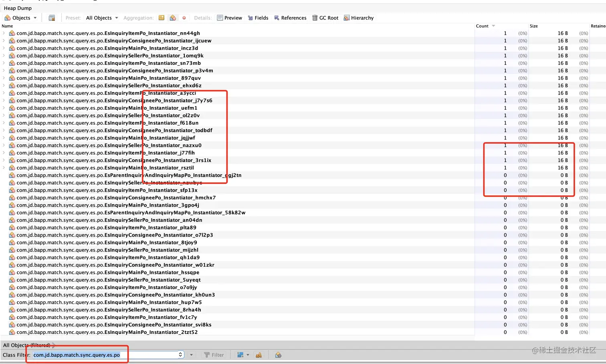This screenshot has width=606, height=364.
Task: Click the filter subclasses icon at bottom
Action: [x=278, y=355]
